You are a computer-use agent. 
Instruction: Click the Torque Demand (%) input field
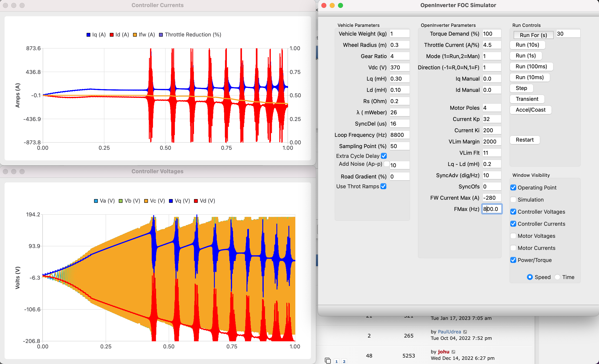click(x=492, y=34)
